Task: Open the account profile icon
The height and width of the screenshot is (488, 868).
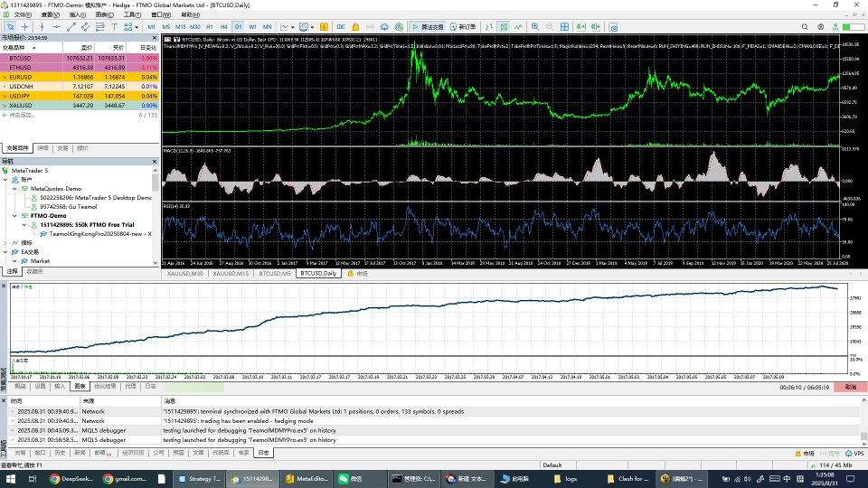Action: click(x=820, y=26)
